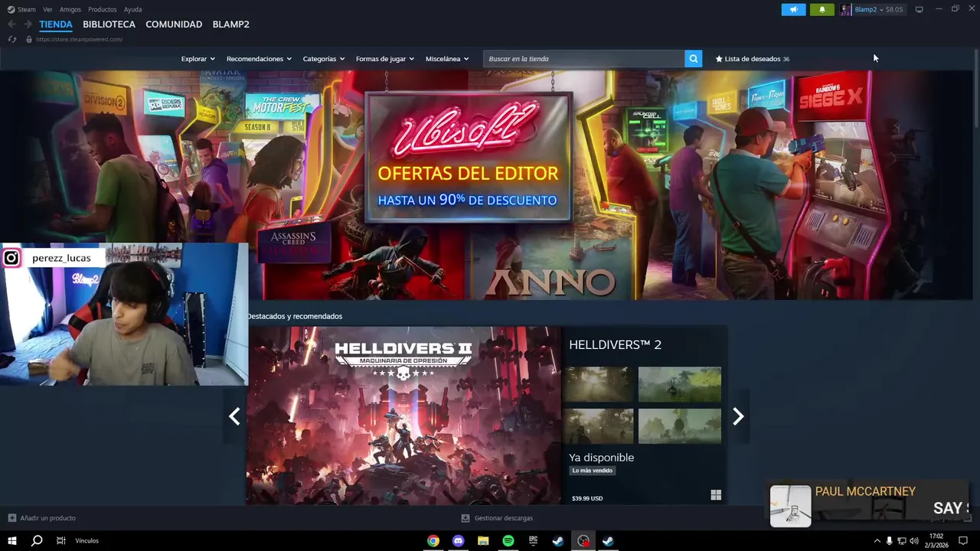Expand the Recomendaciones dropdown
The image size is (980, 551).
point(259,59)
